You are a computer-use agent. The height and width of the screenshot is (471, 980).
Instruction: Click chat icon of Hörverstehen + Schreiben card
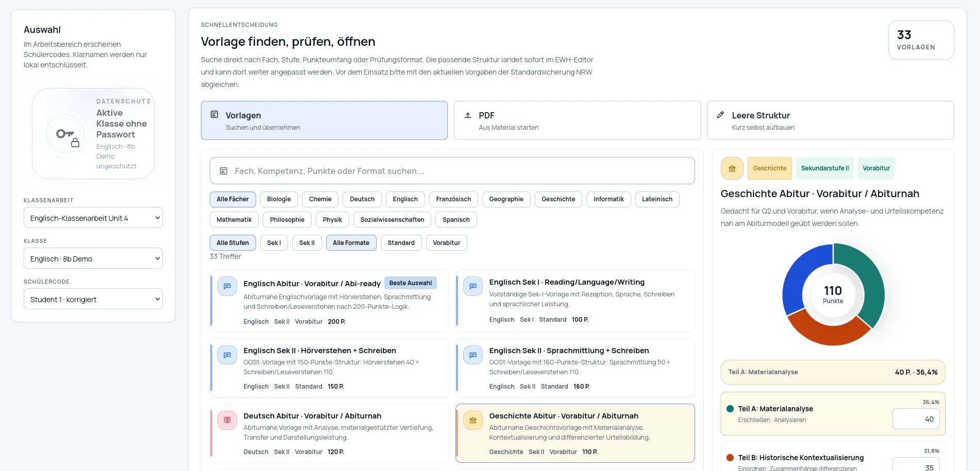(227, 355)
